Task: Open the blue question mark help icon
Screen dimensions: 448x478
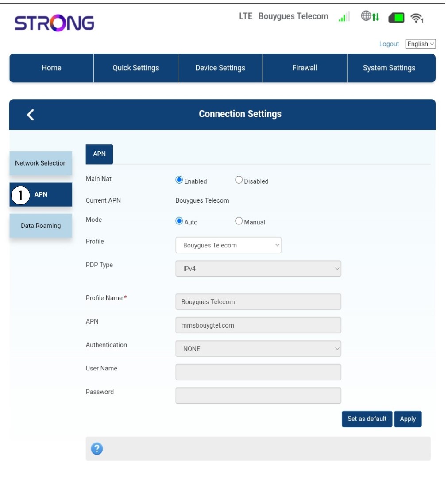Action: [97, 449]
